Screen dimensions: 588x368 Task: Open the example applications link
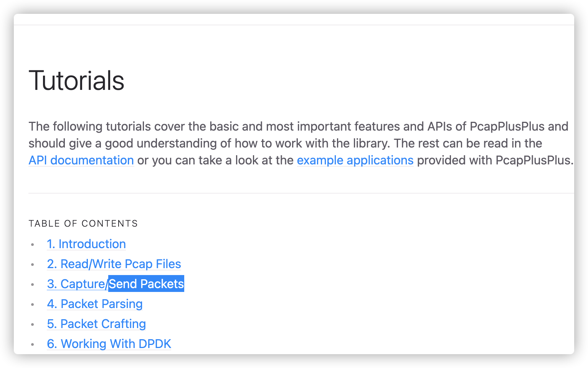coord(355,160)
